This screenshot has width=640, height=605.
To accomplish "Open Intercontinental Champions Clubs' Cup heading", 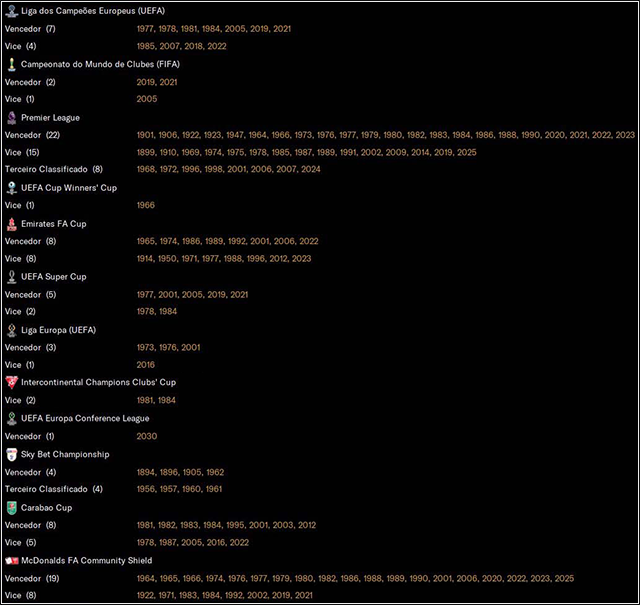I will [x=98, y=383].
